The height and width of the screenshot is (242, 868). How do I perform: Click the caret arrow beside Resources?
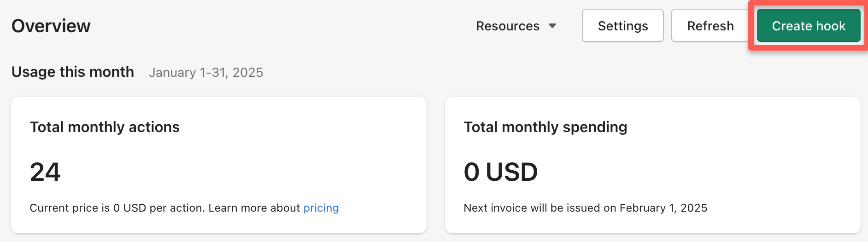[x=552, y=26]
